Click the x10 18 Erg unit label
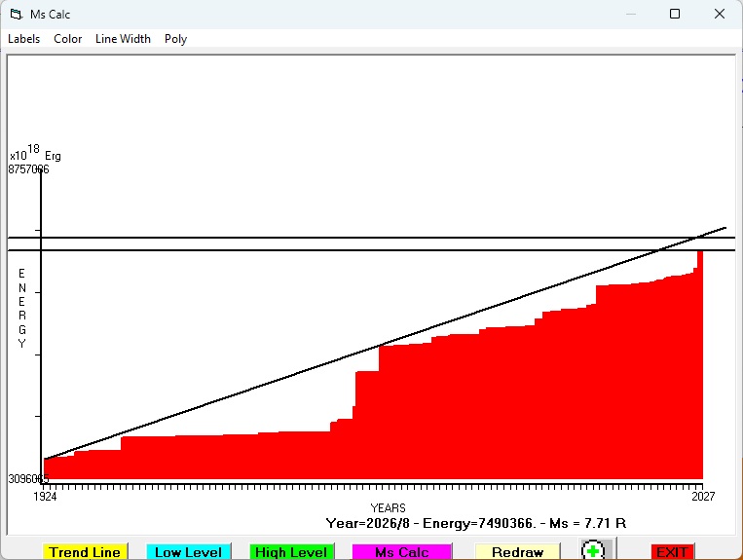This screenshot has width=743, height=560. (35, 153)
